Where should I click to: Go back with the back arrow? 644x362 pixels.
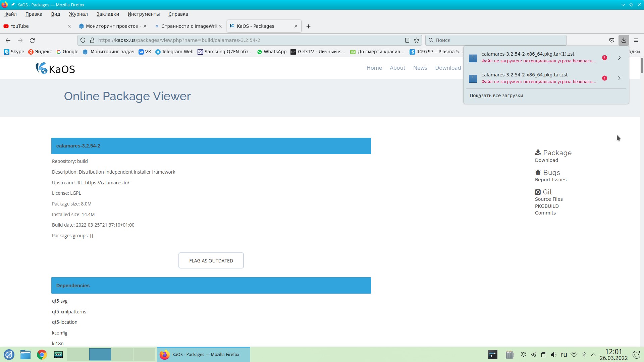pos(8,40)
